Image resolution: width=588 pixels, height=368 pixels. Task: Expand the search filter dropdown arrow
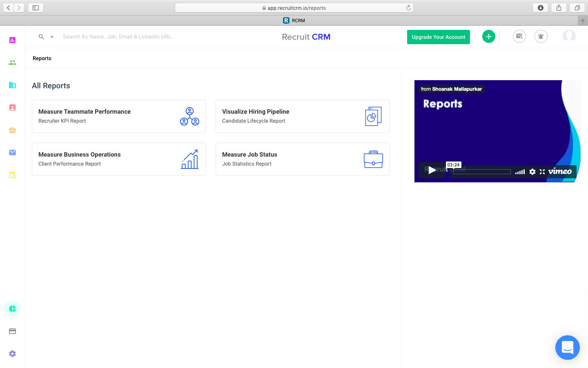tap(52, 37)
